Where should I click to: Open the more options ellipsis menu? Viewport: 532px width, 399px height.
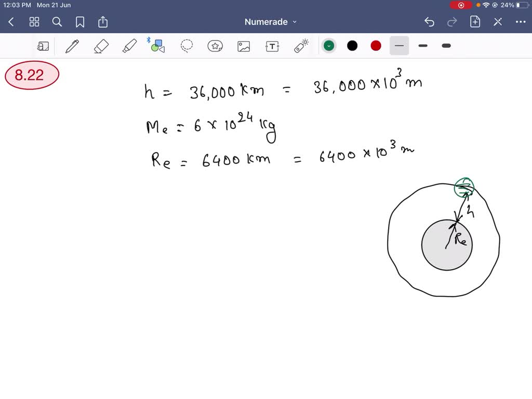(x=521, y=22)
